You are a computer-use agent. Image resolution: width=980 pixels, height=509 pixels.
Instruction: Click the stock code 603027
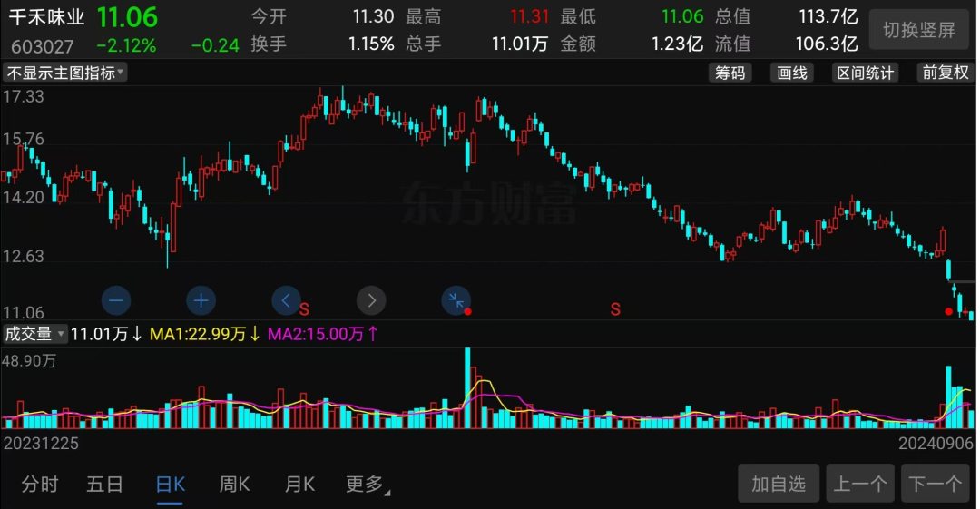(42, 46)
